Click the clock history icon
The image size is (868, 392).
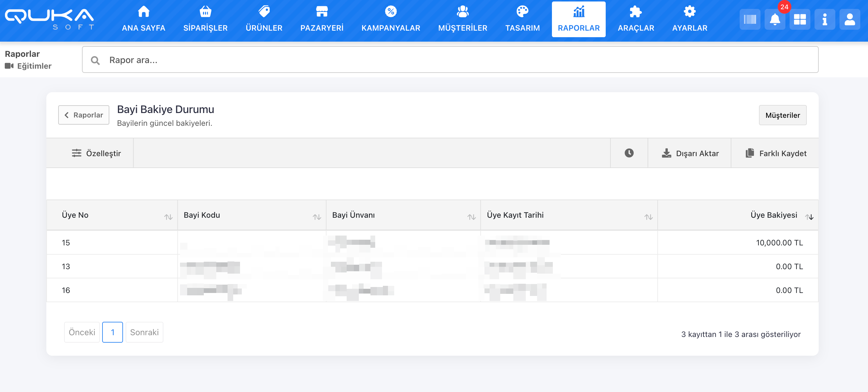(x=629, y=153)
